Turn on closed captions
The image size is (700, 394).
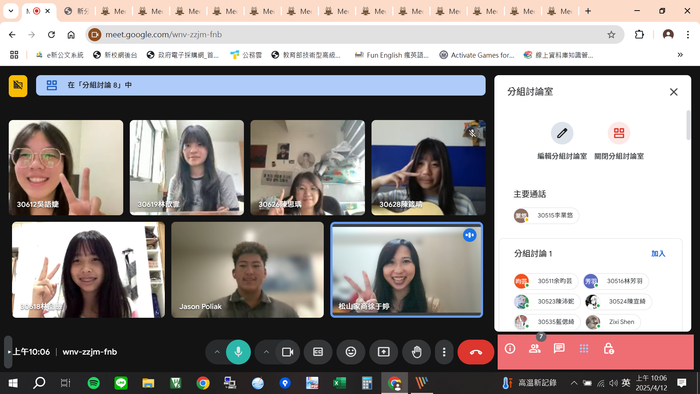point(318,352)
